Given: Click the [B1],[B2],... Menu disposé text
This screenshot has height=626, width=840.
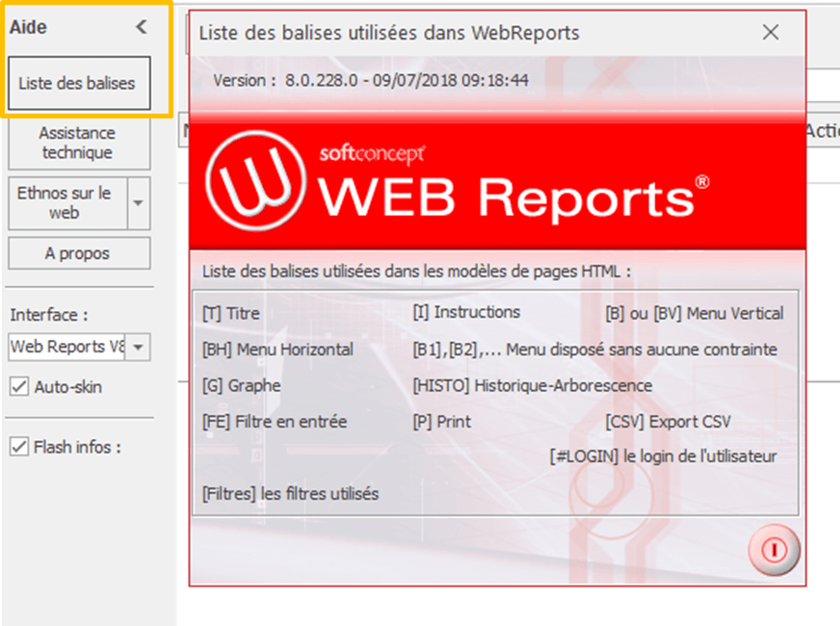Looking at the screenshot, I should [594, 350].
